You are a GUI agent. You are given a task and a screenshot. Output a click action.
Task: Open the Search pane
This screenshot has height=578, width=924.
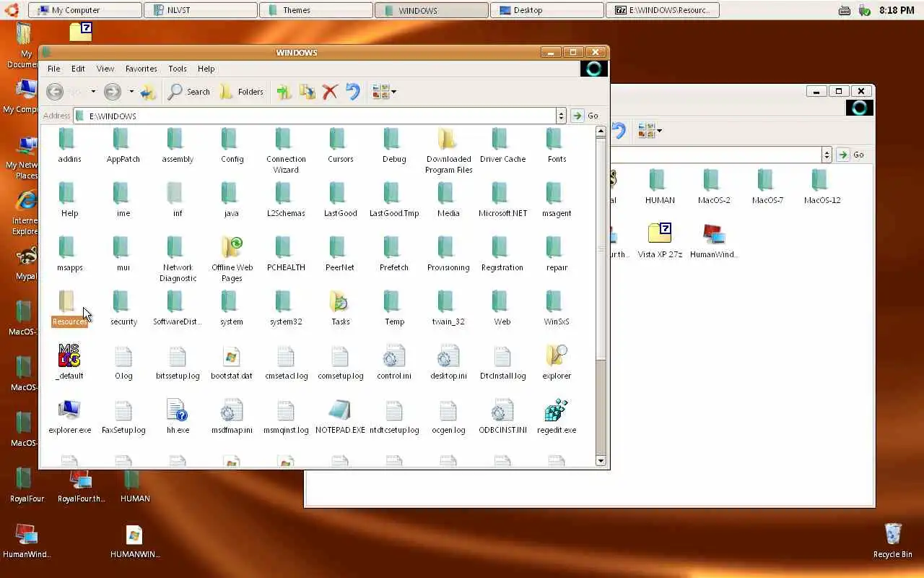coord(188,92)
